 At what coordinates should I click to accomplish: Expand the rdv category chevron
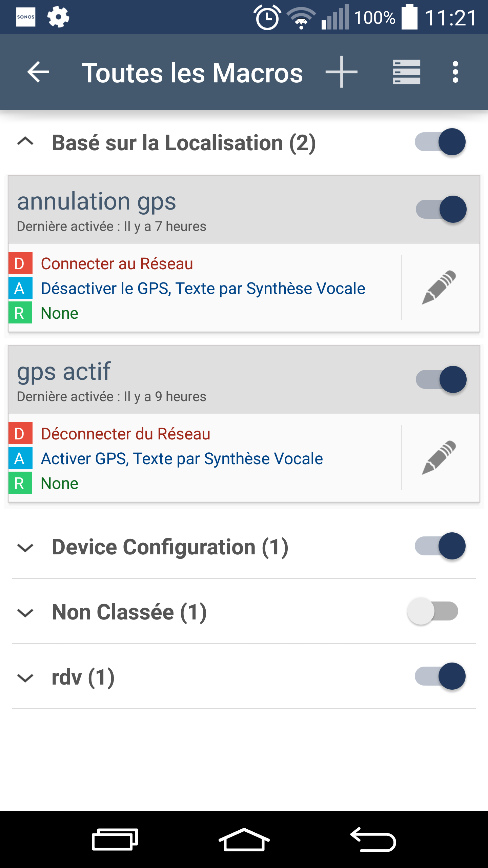click(25, 678)
